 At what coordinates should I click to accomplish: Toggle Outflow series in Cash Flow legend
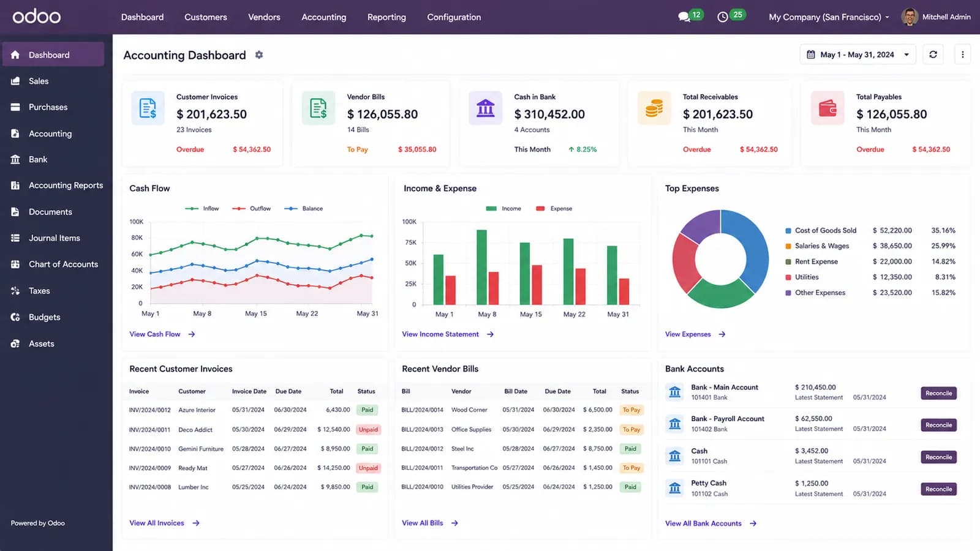[251, 209]
